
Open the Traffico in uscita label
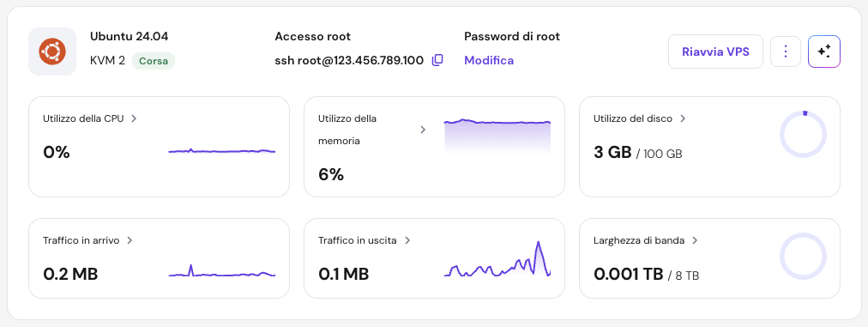[x=358, y=240]
